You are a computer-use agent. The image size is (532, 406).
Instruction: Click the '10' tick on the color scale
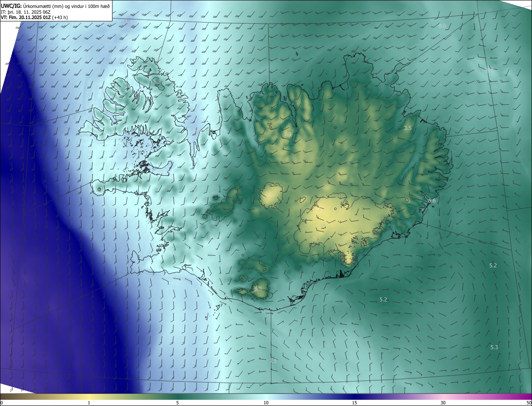pyautogui.click(x=266, y=403)
